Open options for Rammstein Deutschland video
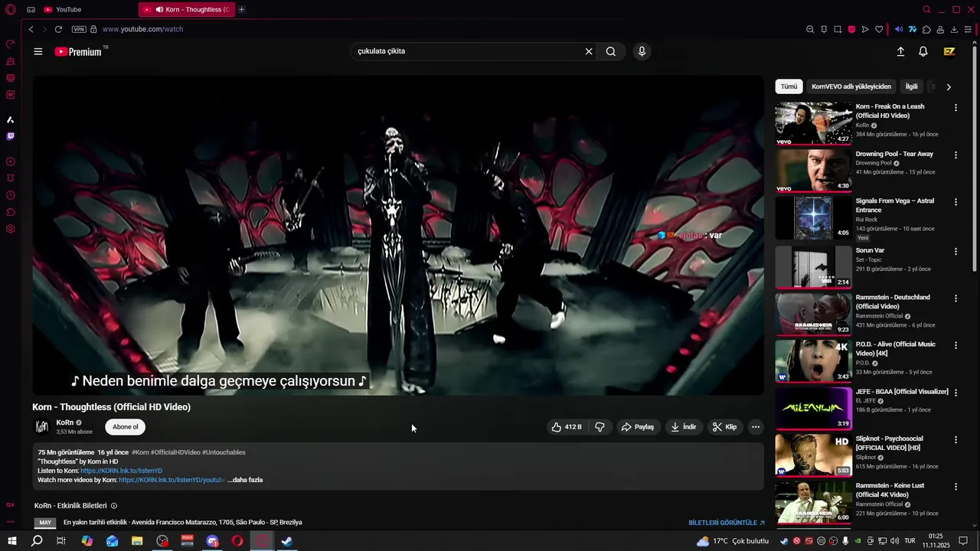 point(955,298)
